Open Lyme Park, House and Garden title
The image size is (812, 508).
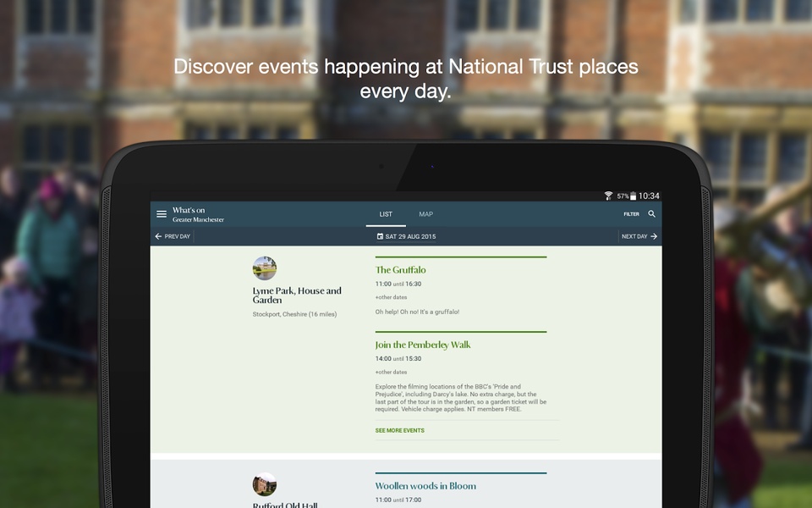click(x=297, y=295)
